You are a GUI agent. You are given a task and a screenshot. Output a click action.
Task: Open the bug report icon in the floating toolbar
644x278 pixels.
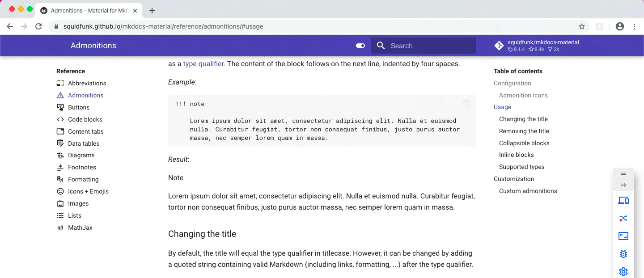click(x=623, y=254)
